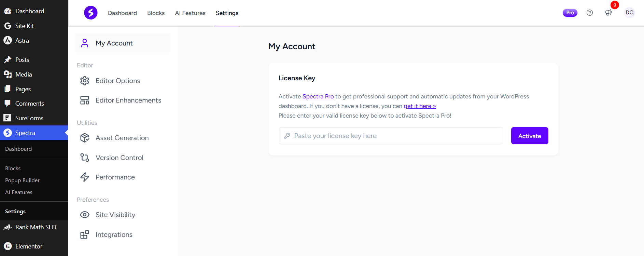Select the Asset Generation cube icon
The height and width of the screenshot is (256, 644).
tap(85, 138)
